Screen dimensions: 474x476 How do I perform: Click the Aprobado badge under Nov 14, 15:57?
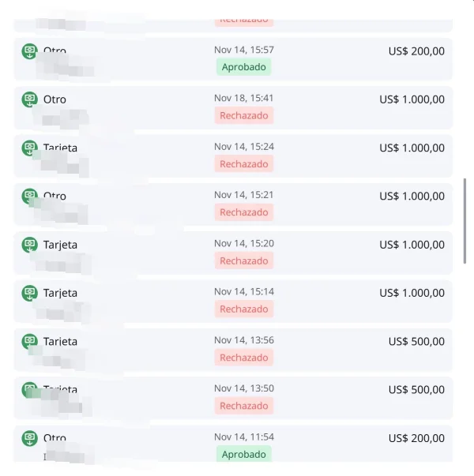(244, 67)
